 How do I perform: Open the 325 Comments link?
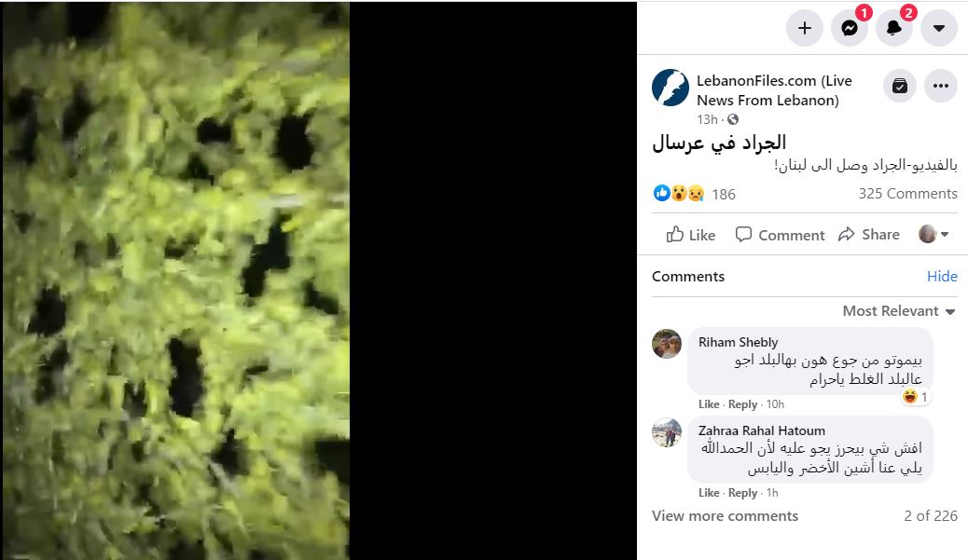907,194
